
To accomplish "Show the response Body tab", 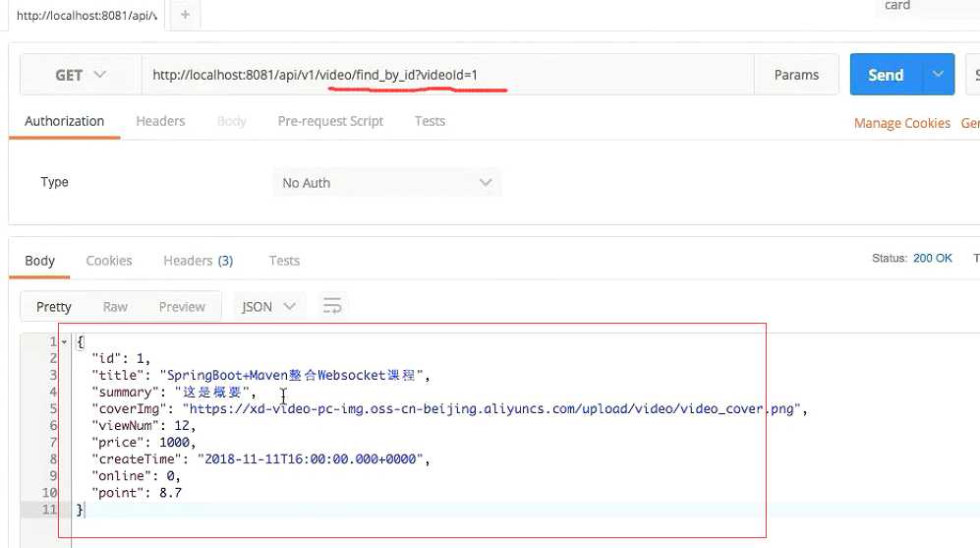I will pyautogui.click(x=39, y=261).
